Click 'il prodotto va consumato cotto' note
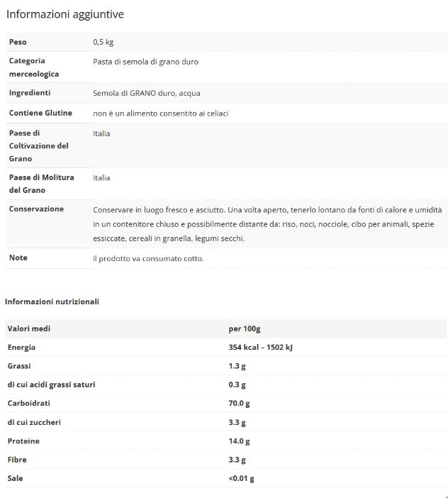The width and height of the screenshot is (448, 498). (x=148, y=258)
